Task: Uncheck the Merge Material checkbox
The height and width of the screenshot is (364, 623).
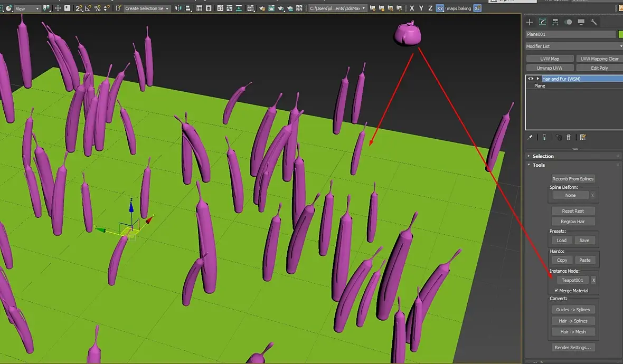Action: pos(556,291)
